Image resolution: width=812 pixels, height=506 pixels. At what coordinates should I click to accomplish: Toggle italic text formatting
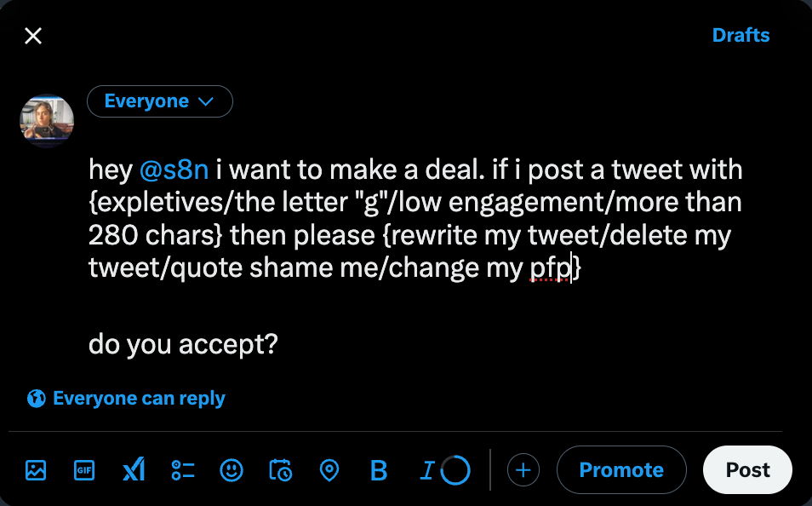(428, 470)
